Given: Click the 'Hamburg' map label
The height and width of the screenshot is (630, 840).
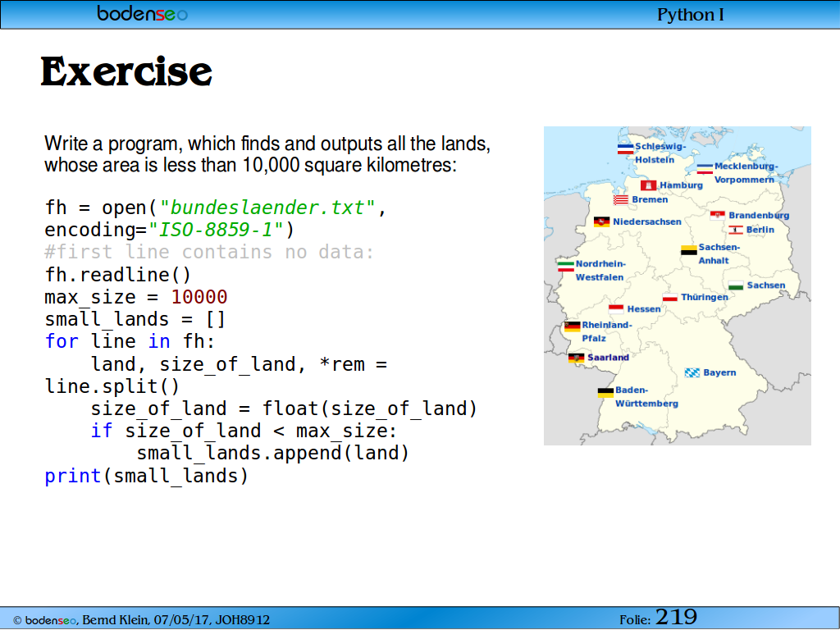Looking at the screenshot, I should (x=681, y=185).
